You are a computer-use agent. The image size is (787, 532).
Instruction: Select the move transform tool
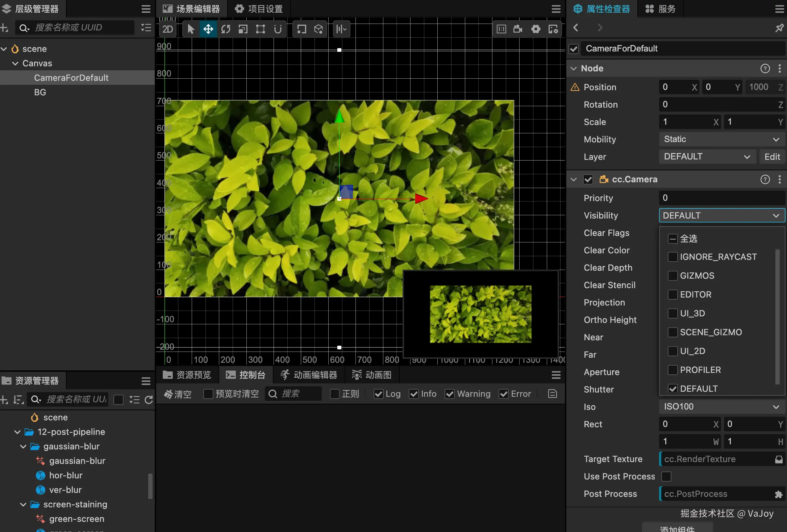208,29
